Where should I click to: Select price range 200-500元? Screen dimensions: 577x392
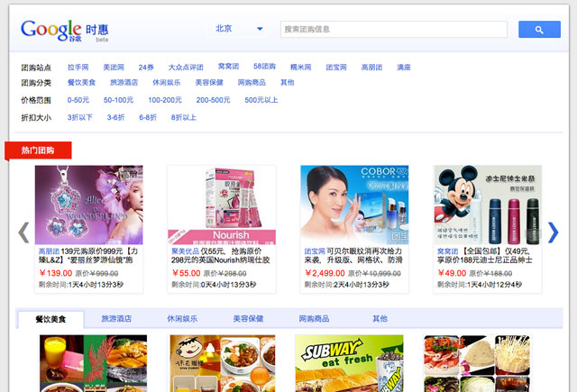(x=213, y=100)
